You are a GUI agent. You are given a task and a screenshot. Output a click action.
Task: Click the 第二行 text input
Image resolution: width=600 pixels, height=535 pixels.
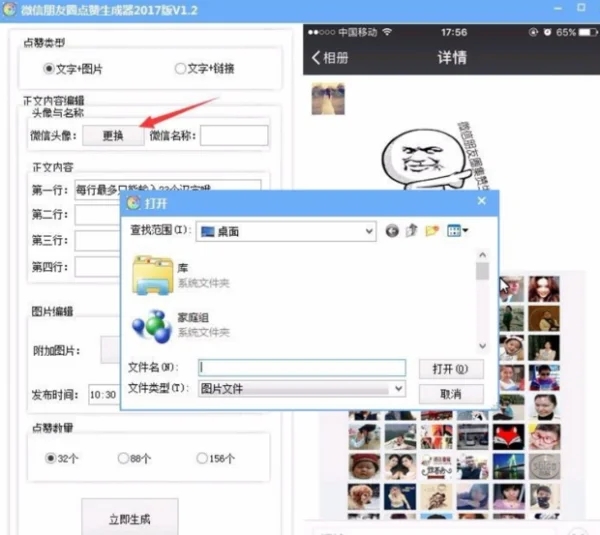pyautogui.click(x=97, y=215)
